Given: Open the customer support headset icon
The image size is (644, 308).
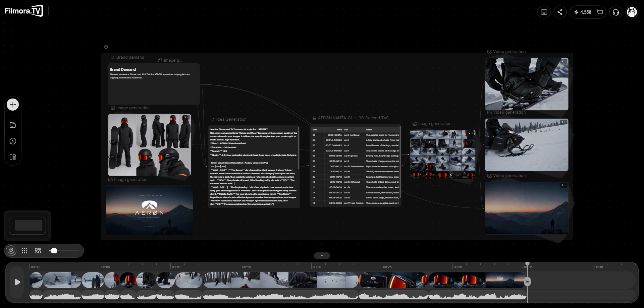Looking at the screenshot, I should [615, 12].
